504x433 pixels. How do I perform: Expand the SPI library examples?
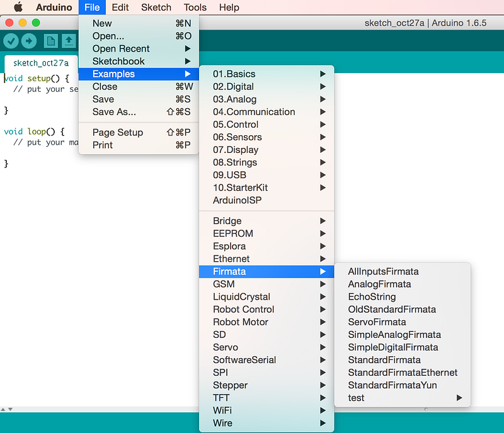(x=266, y=373)
